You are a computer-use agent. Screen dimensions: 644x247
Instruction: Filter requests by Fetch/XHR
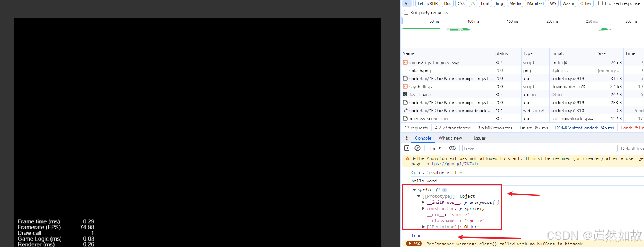[x=427, y=3]
